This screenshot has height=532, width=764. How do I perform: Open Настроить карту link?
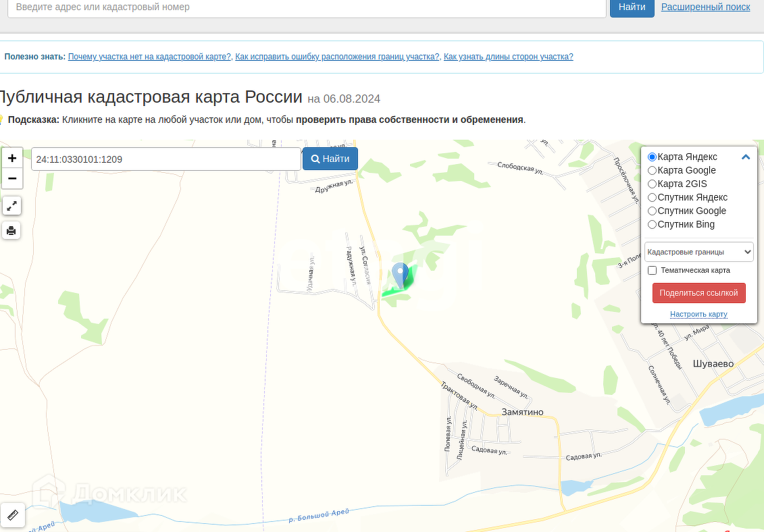pos(698,314)
